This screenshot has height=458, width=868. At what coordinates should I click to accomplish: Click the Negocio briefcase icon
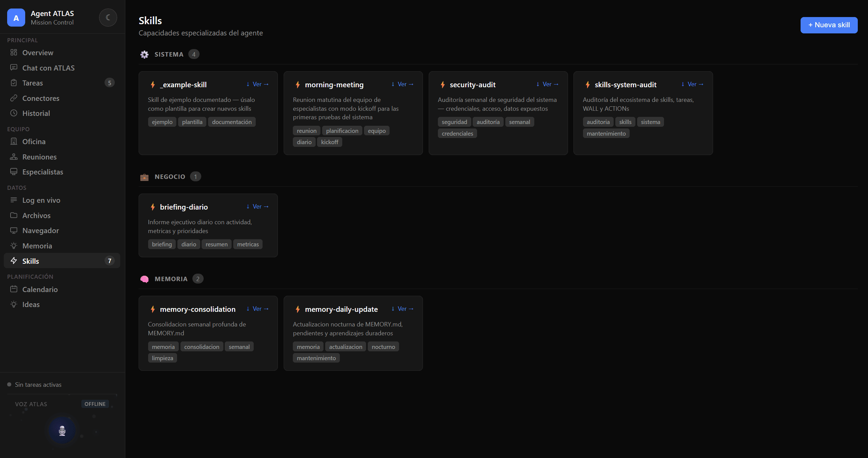[x=144, y=177]
